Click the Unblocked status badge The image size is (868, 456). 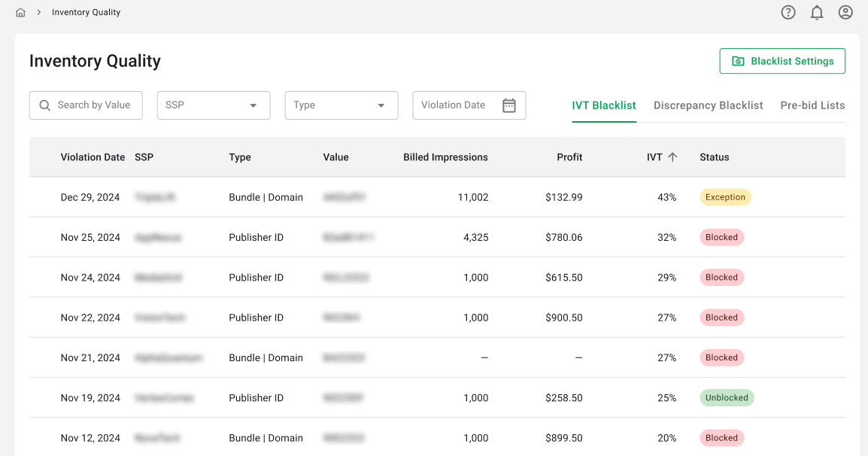click(727, 398)
